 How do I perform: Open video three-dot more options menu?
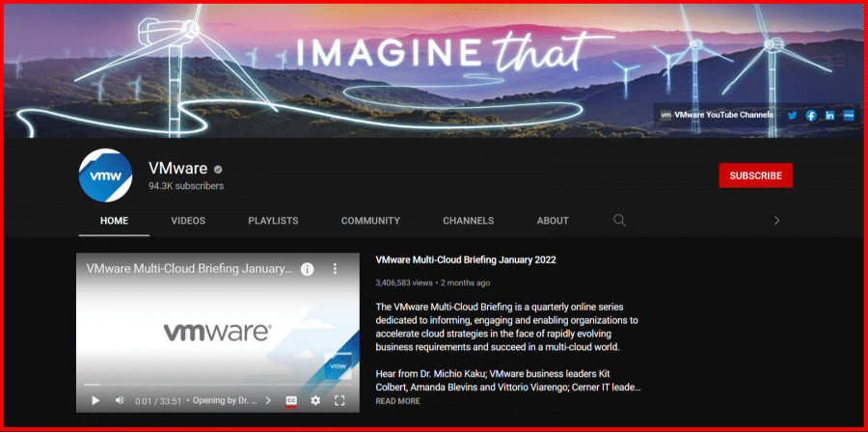click(335, 269)
